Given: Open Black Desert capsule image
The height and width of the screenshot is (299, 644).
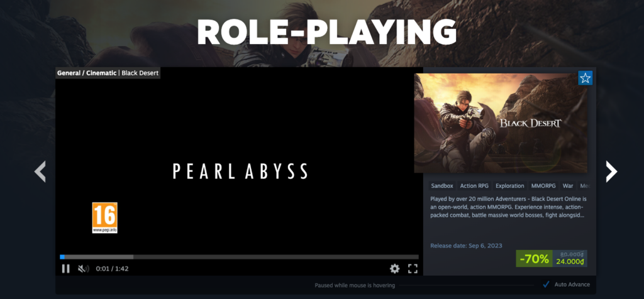Looking at the screenshot, I should click(x=501, y=123).
